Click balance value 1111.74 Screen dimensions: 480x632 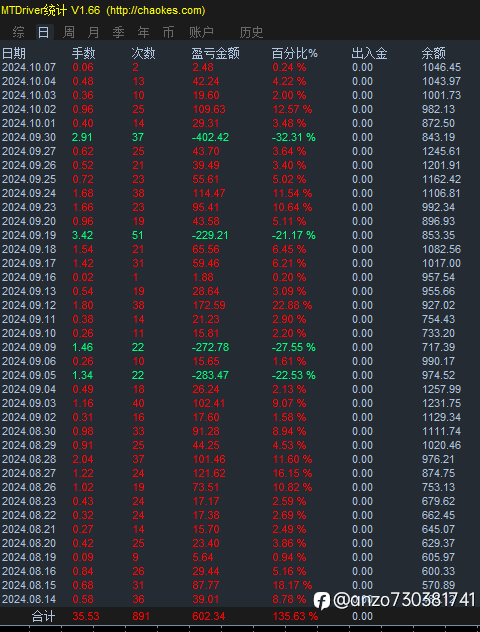coord(441,431)
